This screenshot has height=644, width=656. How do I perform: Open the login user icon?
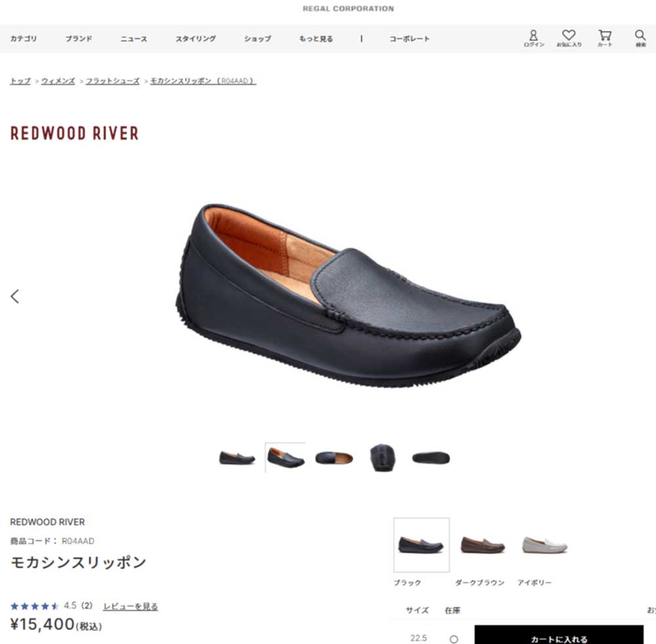[533, 37]
